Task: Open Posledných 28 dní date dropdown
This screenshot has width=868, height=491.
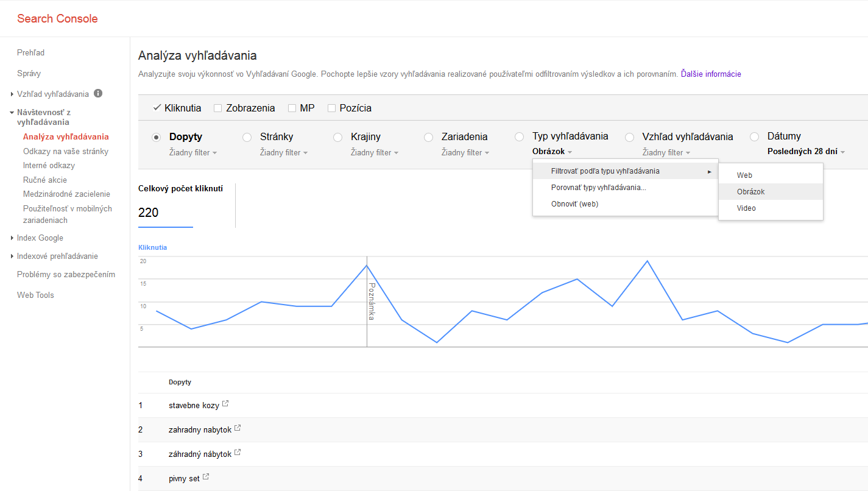Action: coord(806,152)
